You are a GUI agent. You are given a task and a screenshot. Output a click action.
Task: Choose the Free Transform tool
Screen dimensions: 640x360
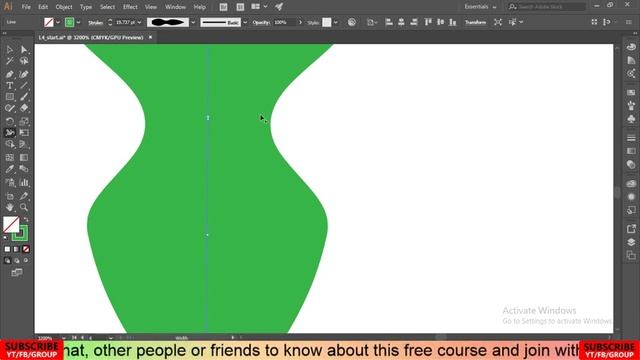click(x=24, y=133)
